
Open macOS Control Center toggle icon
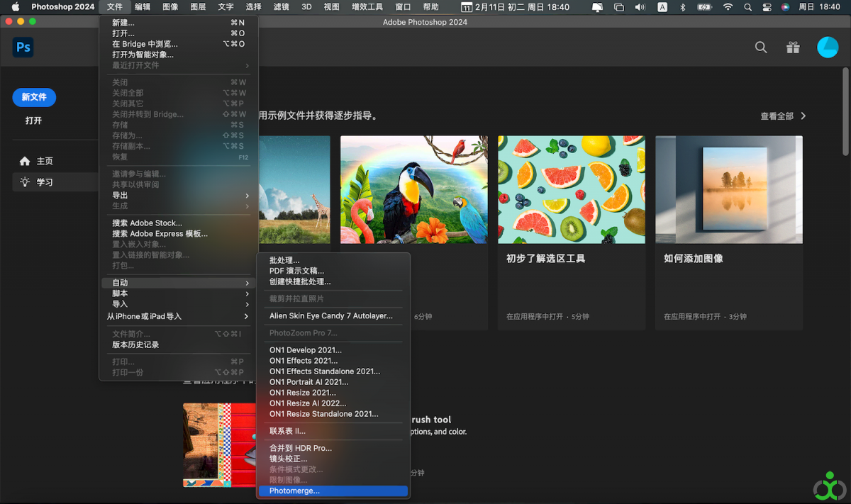point(767,7)
